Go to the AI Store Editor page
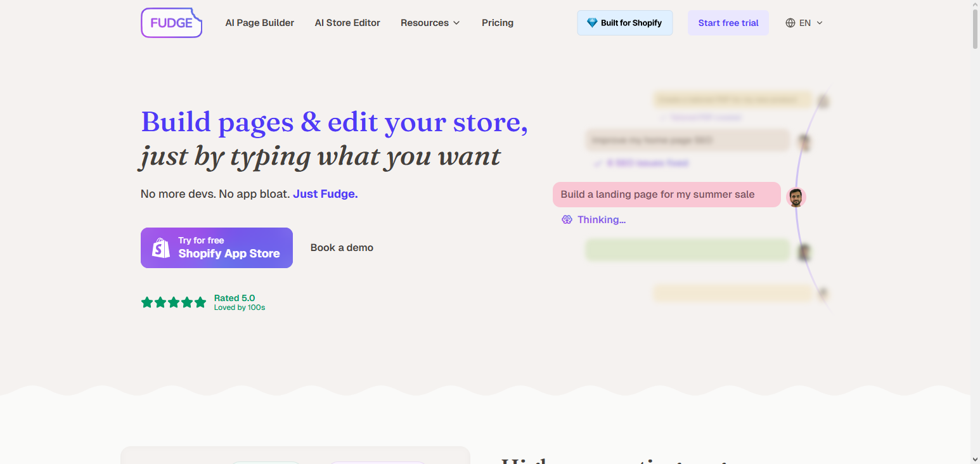 click(347, 23)
